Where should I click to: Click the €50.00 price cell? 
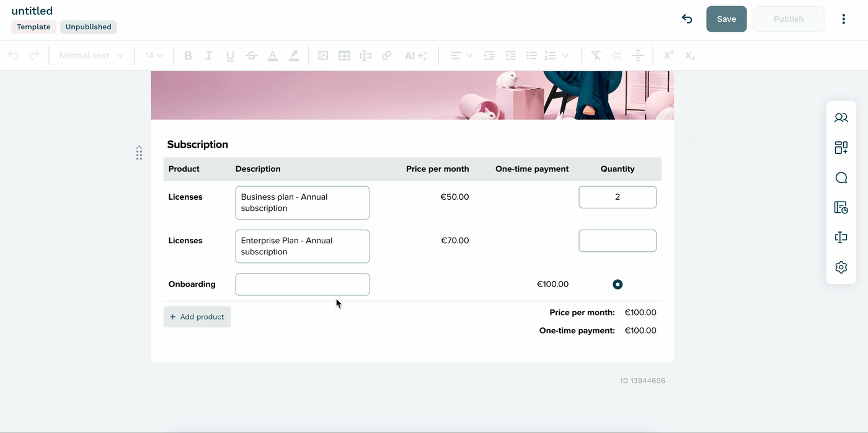(x=454, y=197)
